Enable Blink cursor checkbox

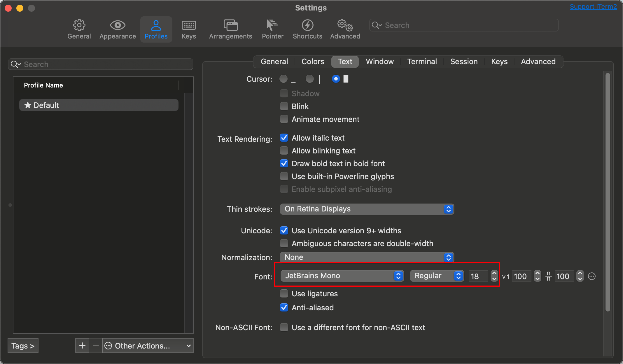284,106
